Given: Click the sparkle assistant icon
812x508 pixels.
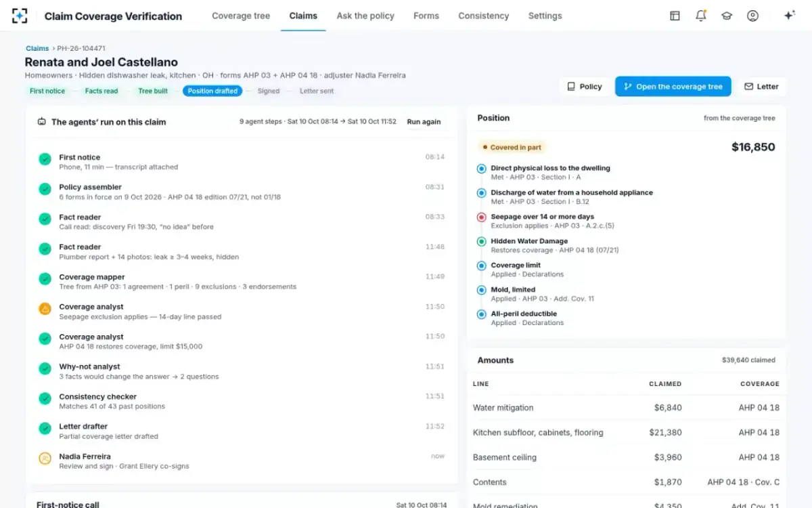Looking at the screenshot, I should point(789,16).
